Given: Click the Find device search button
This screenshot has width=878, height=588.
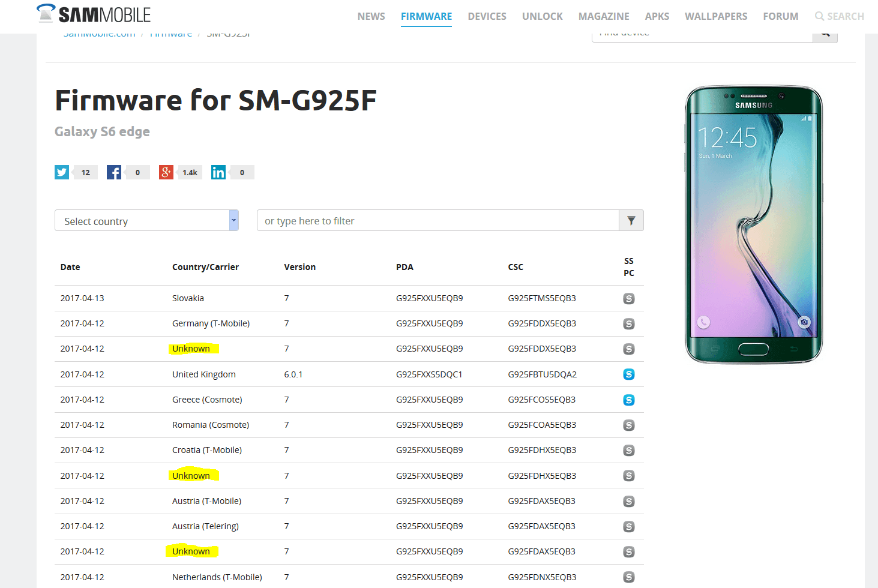Looking at the screenshot, I should click(x=825, y=36).
